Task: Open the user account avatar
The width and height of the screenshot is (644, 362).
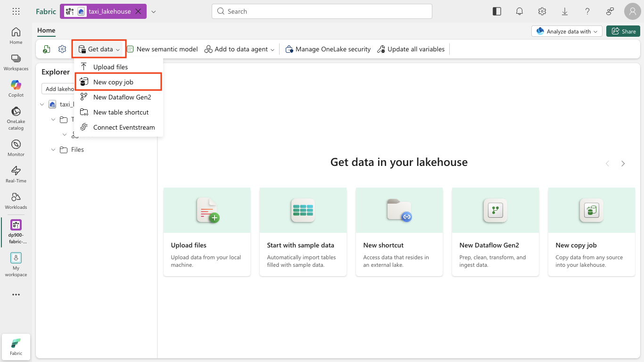Action: tap(632, 11)
